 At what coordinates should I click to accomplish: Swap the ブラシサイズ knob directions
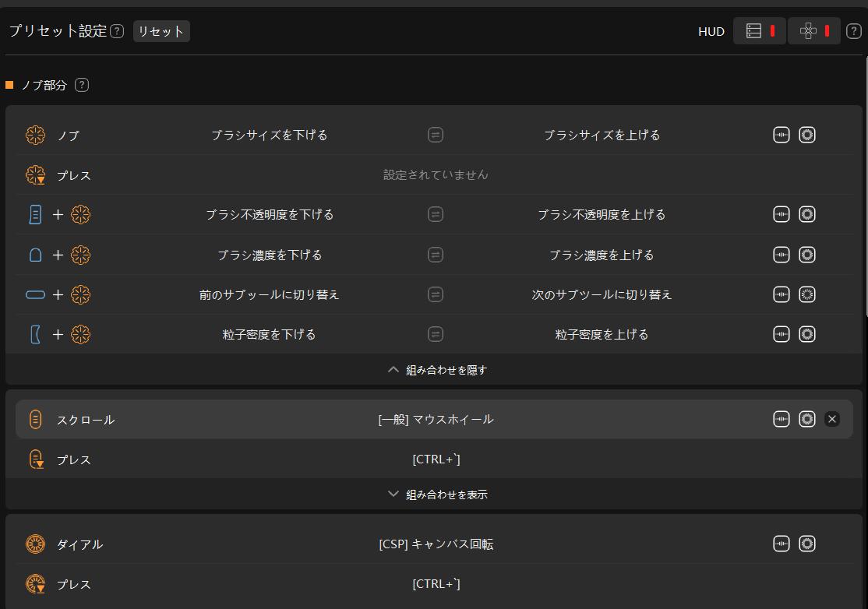[436, 135]
